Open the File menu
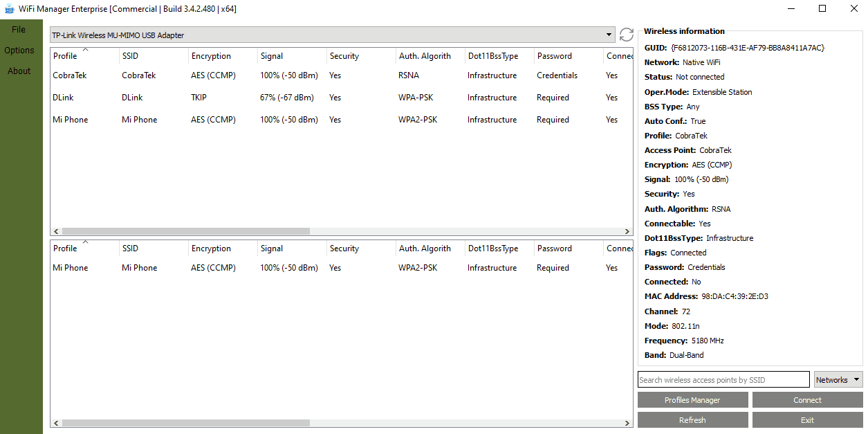868x434 pixels. click(19, 30)
